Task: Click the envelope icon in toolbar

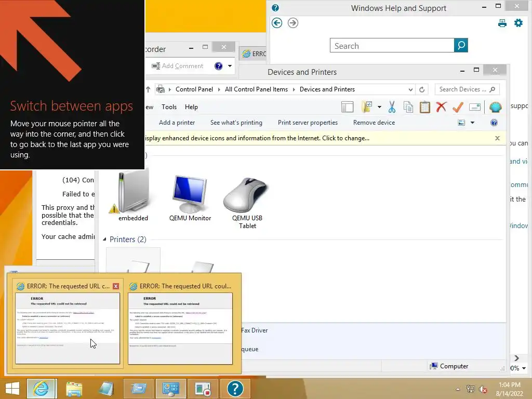Action: [475, 107]
